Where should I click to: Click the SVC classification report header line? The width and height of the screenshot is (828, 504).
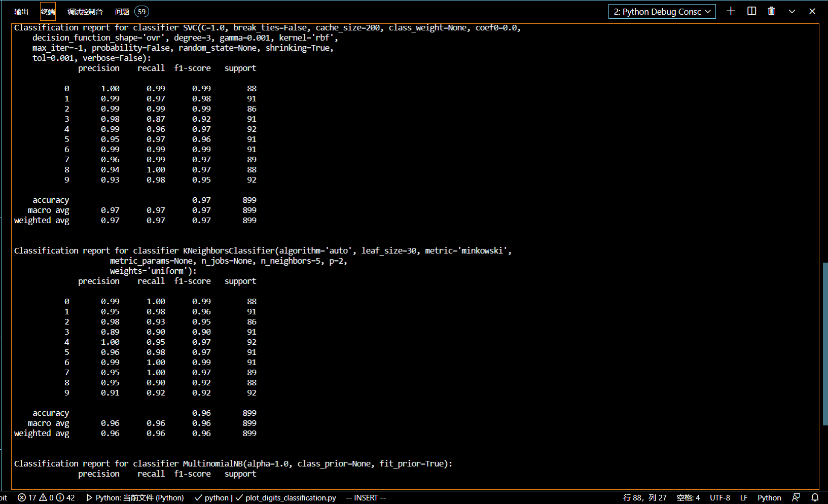267,28
